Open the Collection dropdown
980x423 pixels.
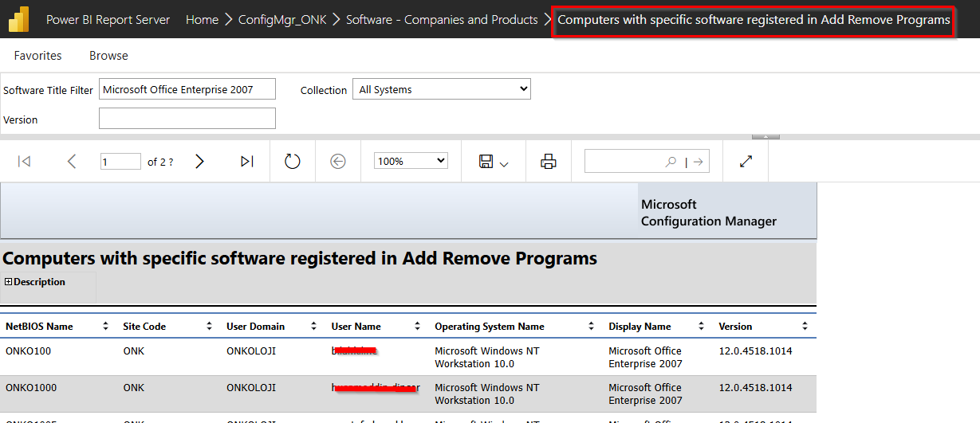442,89
